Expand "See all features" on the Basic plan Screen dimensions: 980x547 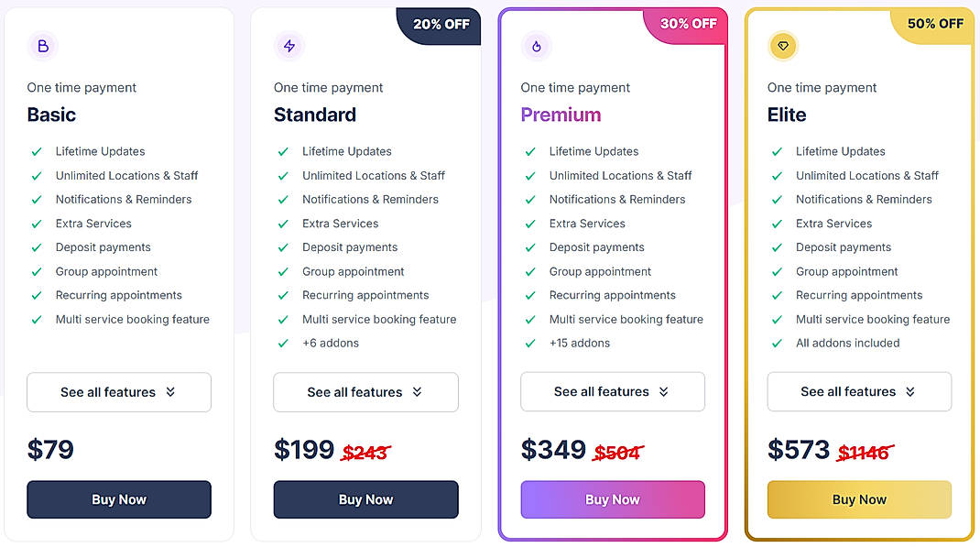point(119,391)
